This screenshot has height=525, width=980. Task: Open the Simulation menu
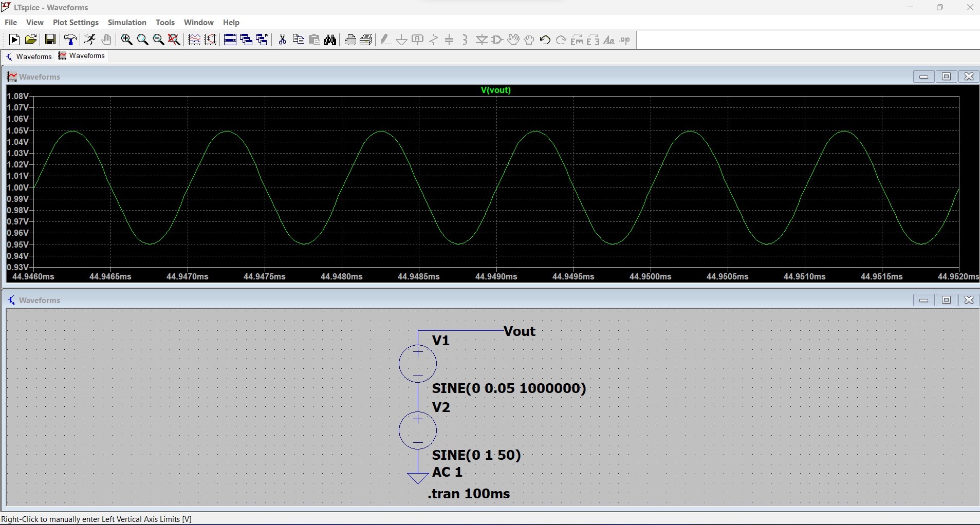point(127,23)
